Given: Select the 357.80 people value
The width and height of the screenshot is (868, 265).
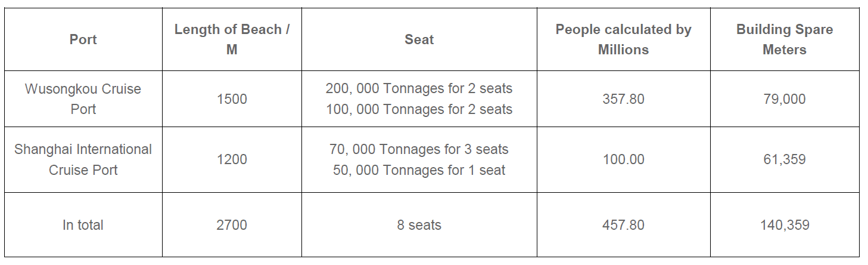Looking at the screenshot, I should coord(623,99).
